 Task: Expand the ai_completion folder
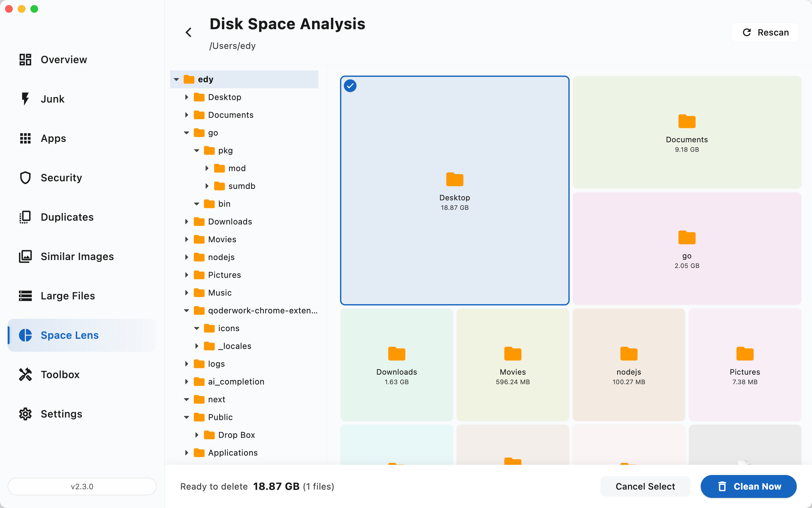pyautogui.click(x=187, y=381)
